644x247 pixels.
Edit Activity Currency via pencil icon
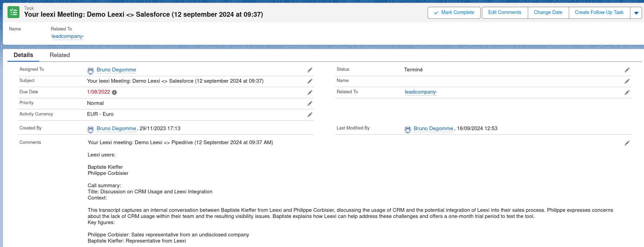coord(310,115)
